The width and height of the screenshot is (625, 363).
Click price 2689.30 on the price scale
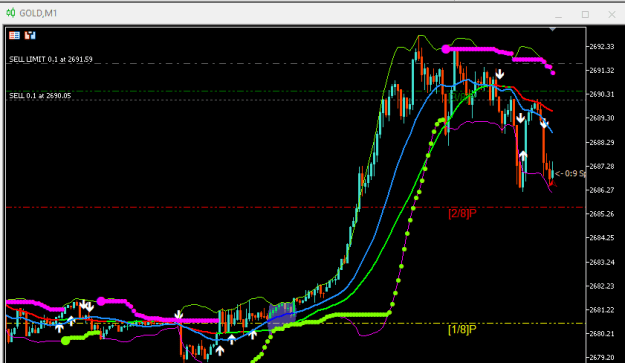[601, 118]
